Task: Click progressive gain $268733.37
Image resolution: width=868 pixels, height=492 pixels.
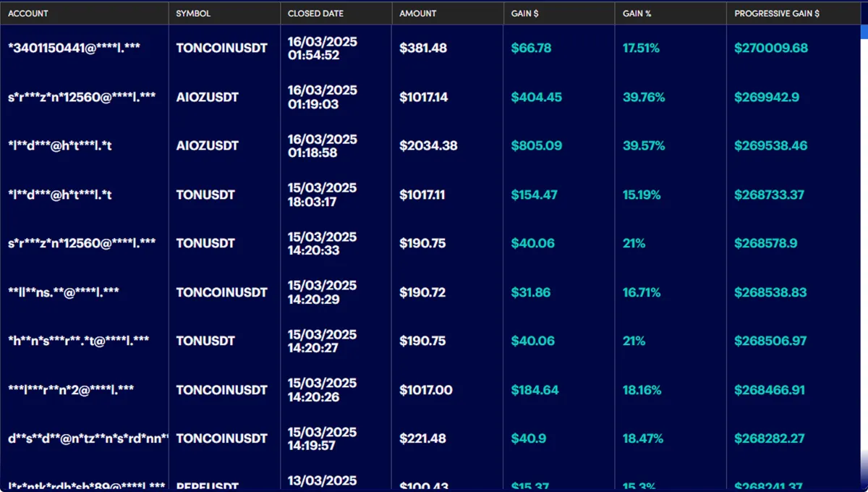Action: (x=769, y=195)
